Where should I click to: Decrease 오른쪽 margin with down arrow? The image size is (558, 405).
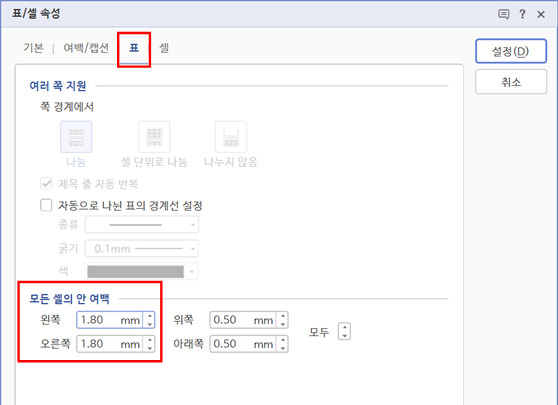pos(150,348)
